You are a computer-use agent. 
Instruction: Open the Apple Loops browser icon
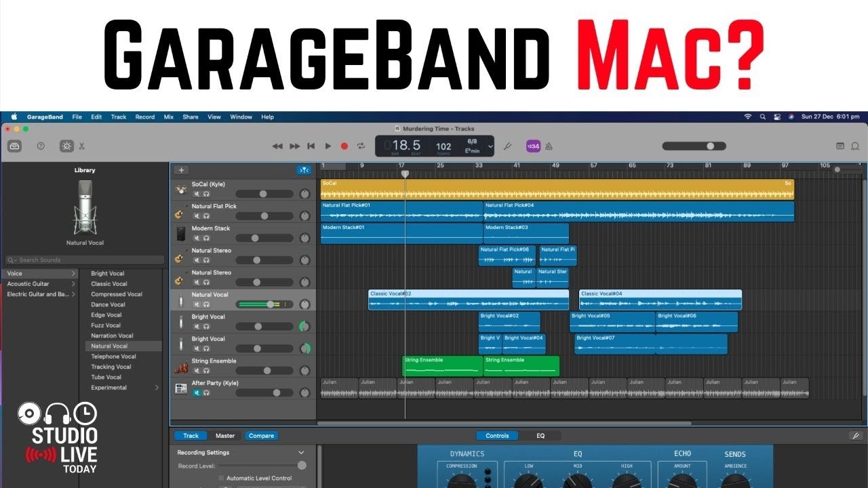[855, 146]
